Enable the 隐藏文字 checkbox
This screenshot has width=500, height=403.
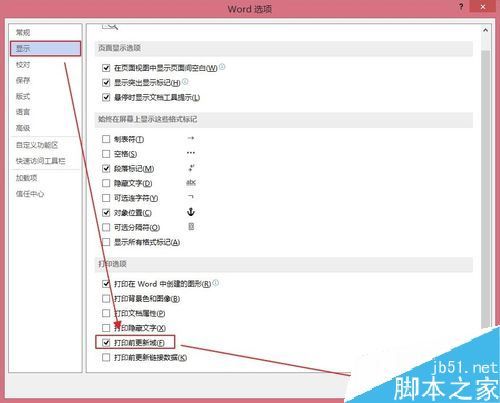[x=106, y=183]
